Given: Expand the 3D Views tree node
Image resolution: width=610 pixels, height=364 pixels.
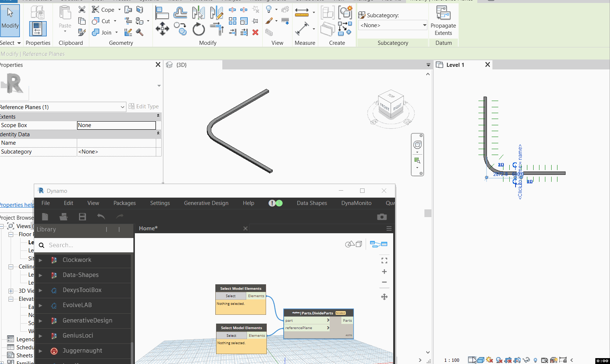Looking at the screenshot, I should pos(11,291).
